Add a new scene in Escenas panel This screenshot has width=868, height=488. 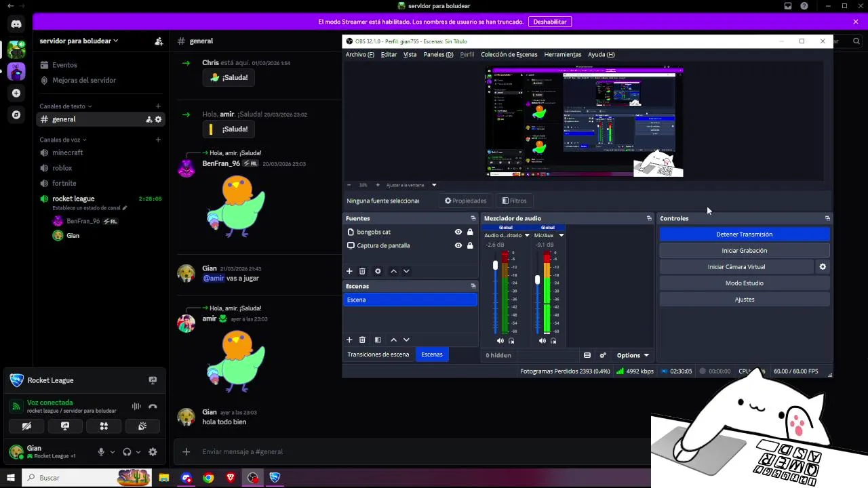(x=349, y=340)
